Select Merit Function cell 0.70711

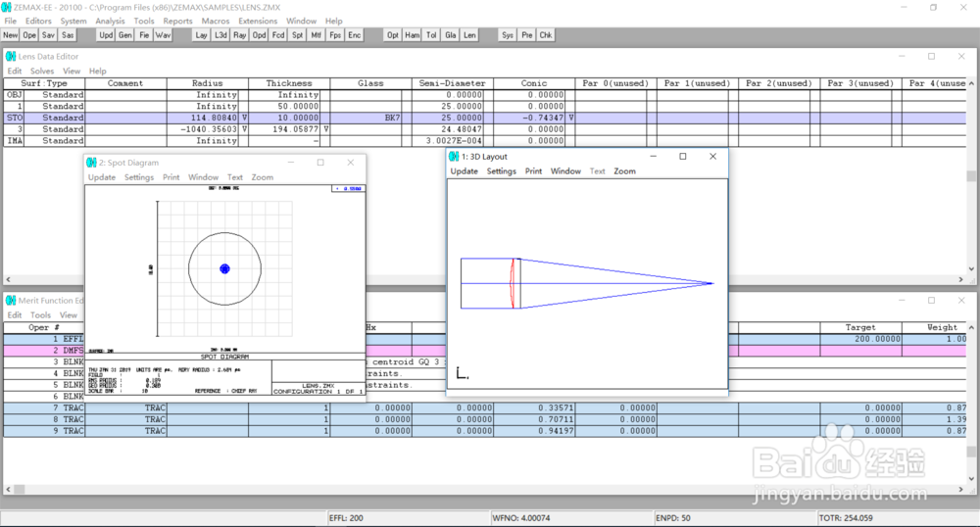point(534,419)
